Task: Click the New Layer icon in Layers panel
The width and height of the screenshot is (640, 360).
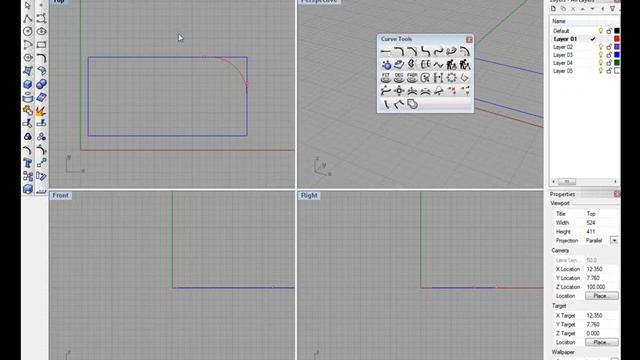Action: coord(553,9)
